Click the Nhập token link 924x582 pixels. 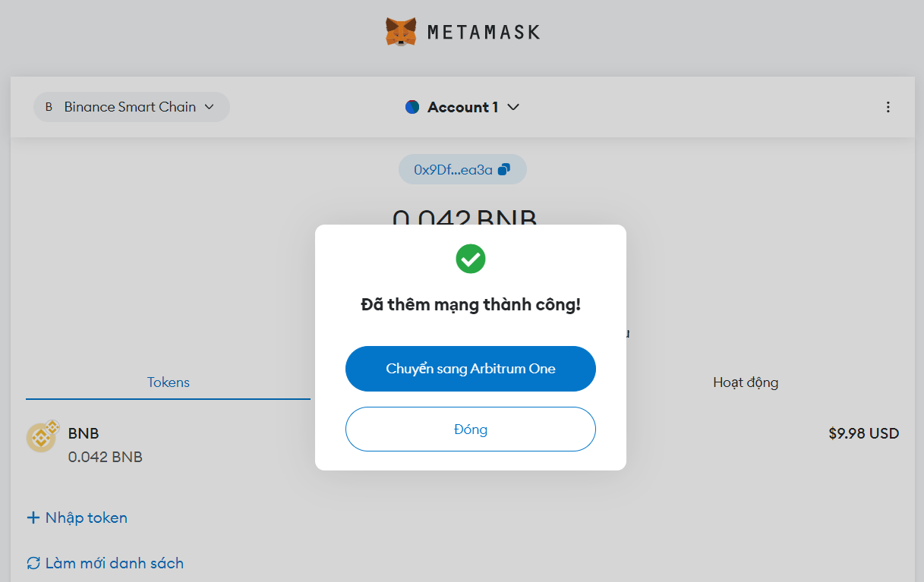[x=86, y=518]
